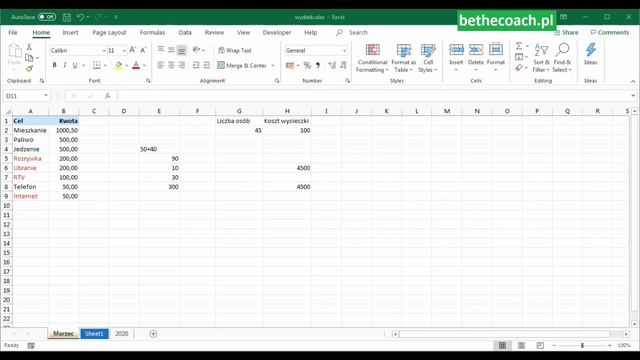The width and height of the screenshot is (640, 360).
Task: Toggle Italic formatting
Action: [x=64, y=65]
